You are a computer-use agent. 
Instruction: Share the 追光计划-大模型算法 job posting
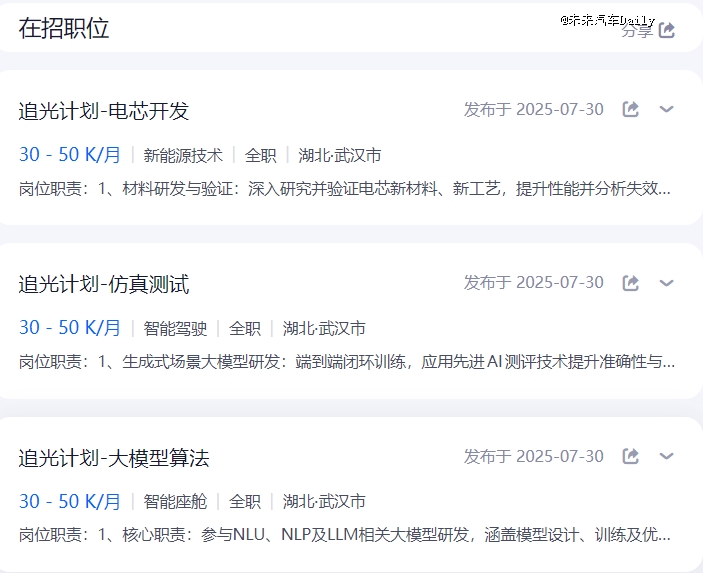(x=631, y=456)
